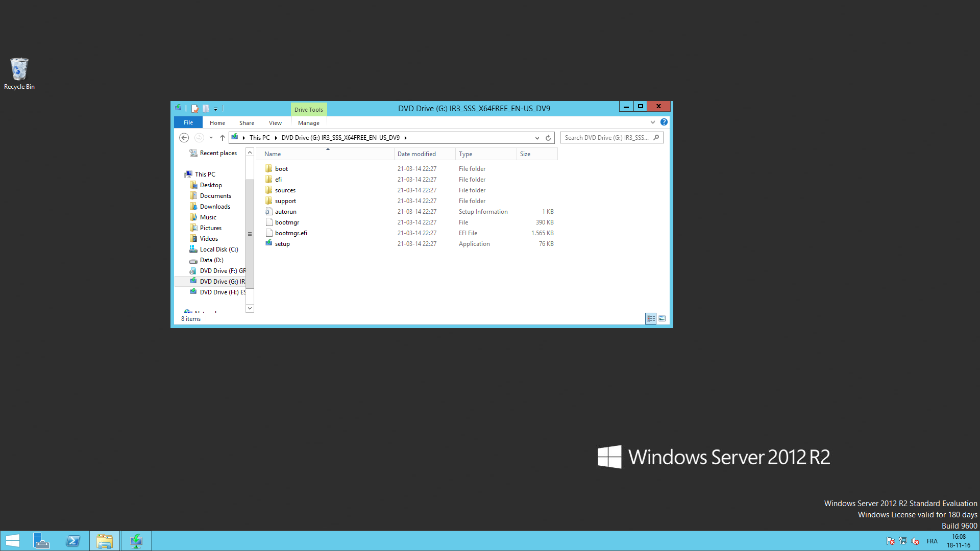
Task: Select the efi folder
Action: pyautogui.click(x=278, y=180)
